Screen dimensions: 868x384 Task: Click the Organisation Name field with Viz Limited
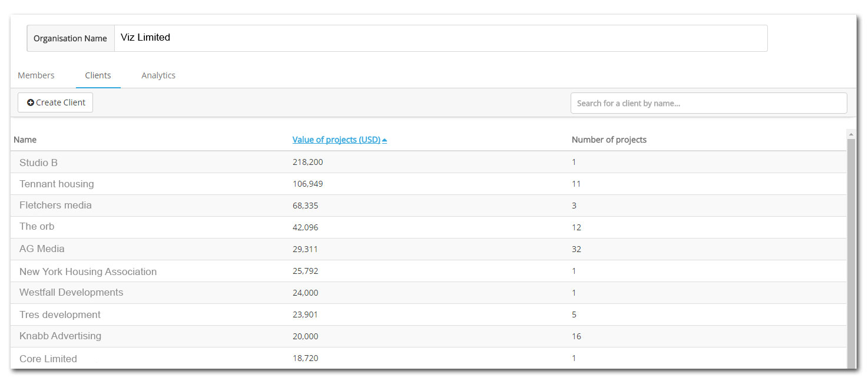coord(440,38)
